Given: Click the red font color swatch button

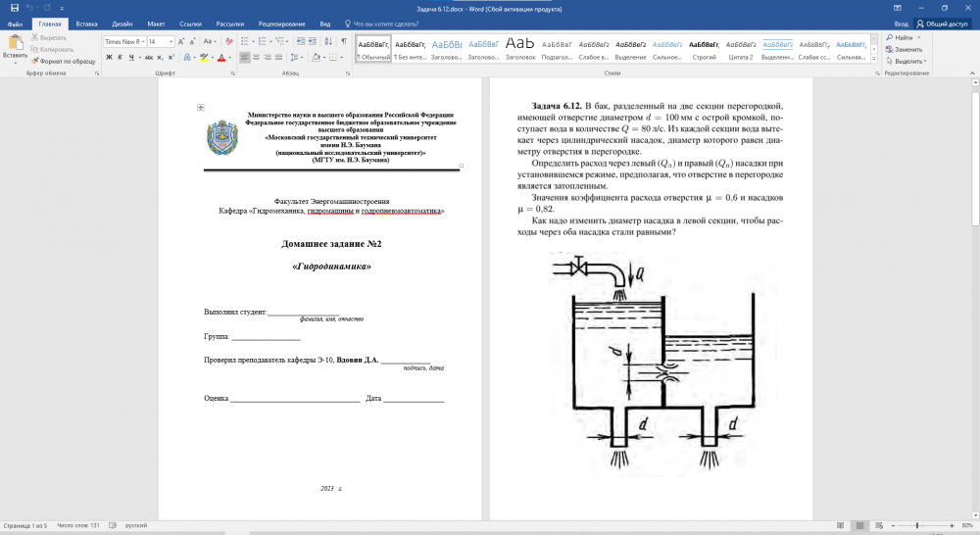Looking at the screenshot, I should [x=220, y=58].
